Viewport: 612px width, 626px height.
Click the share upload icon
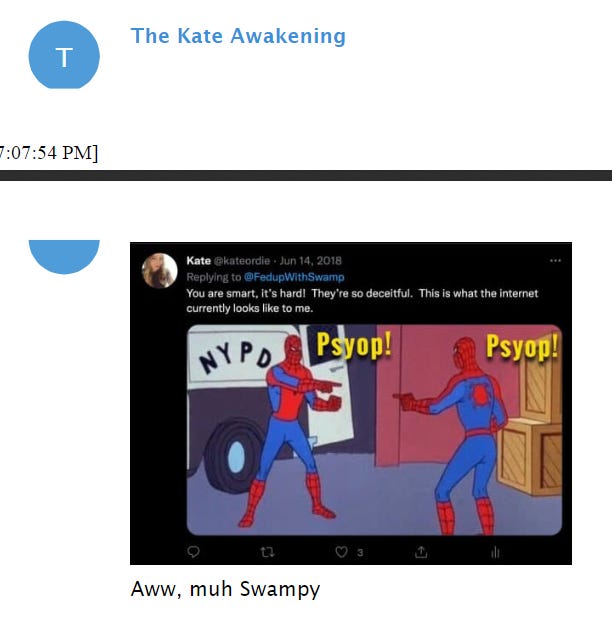[421, 552]
